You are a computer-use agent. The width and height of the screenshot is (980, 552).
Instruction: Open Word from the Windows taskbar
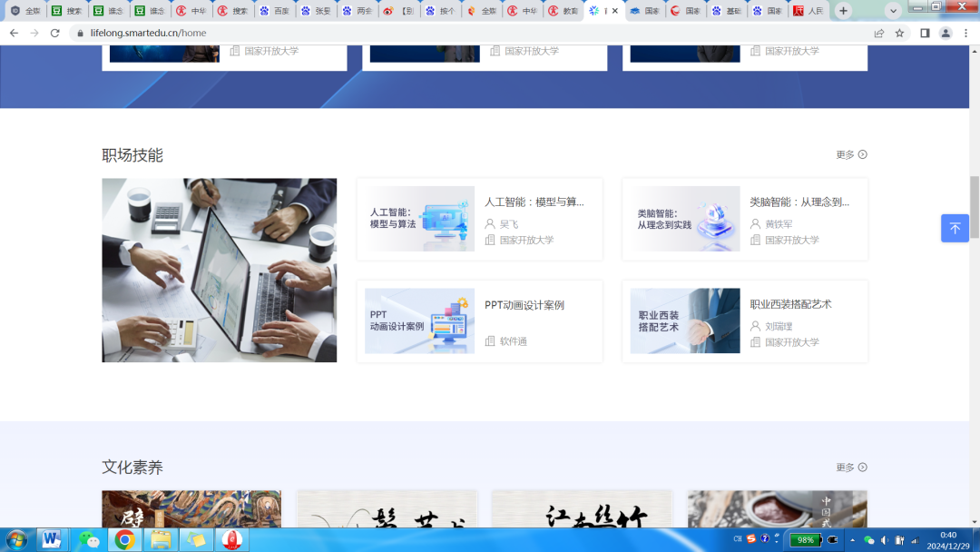[x=52, y=540]
